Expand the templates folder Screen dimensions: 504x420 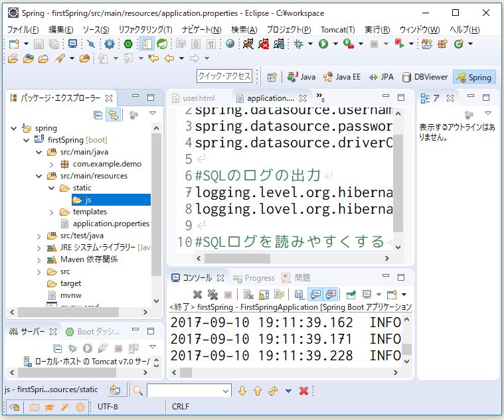click(51, 212)
